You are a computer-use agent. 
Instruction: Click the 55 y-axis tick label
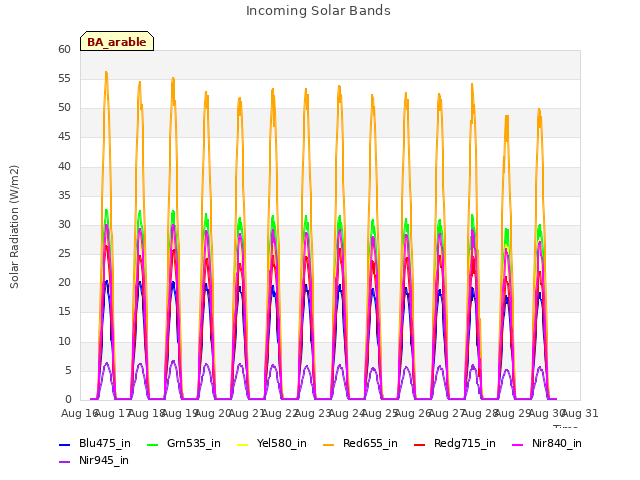click(64, 79)
